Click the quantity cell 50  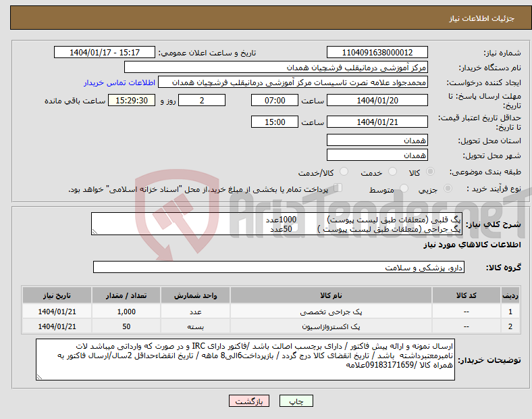(x=126, y=326)
